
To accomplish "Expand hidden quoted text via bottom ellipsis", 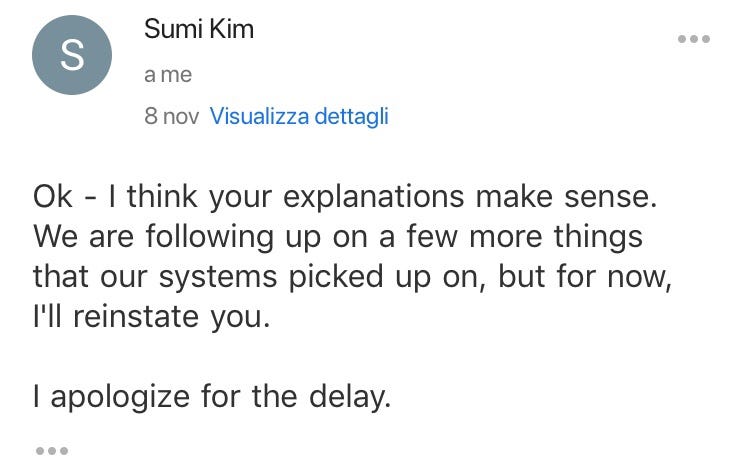I will click(x=52, y=451).
